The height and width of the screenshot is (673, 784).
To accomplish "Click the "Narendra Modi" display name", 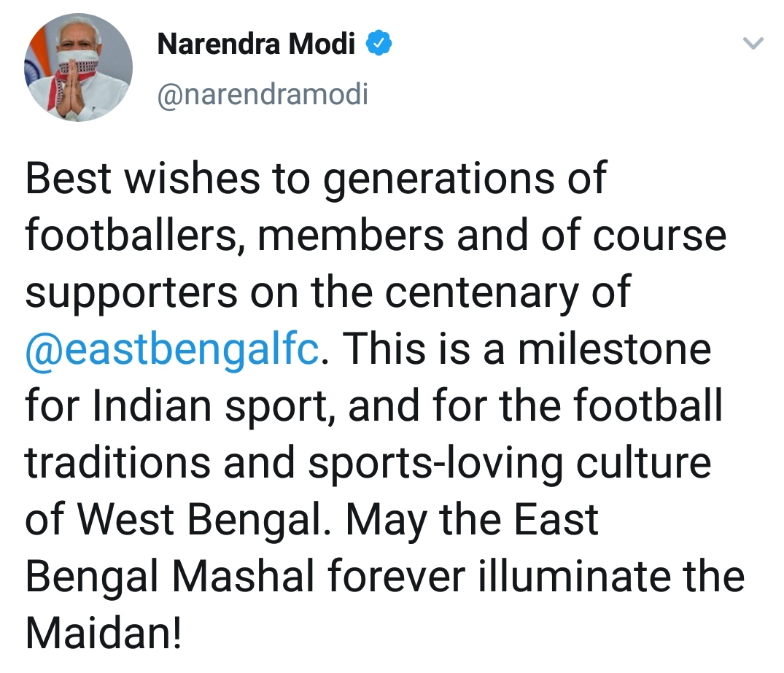I will [256, 45].
